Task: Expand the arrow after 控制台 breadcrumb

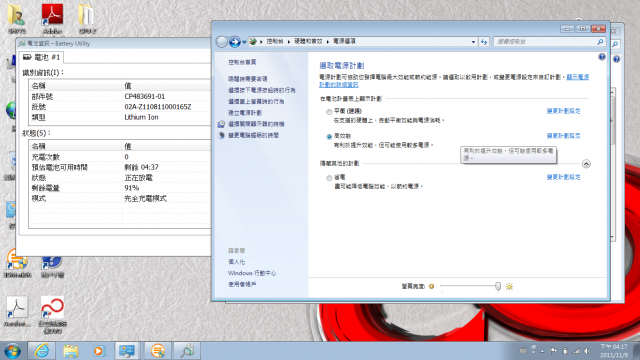Action: click(289, 42)
